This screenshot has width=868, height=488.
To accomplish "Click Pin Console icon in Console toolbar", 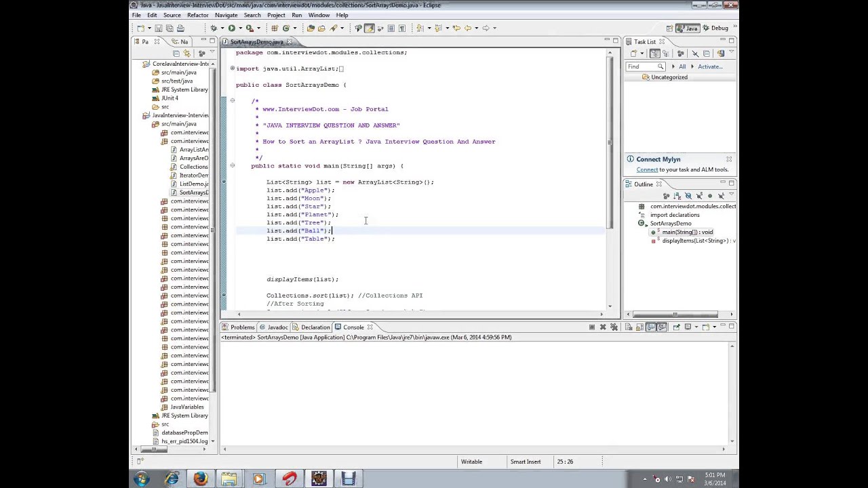I will point(676,327).
